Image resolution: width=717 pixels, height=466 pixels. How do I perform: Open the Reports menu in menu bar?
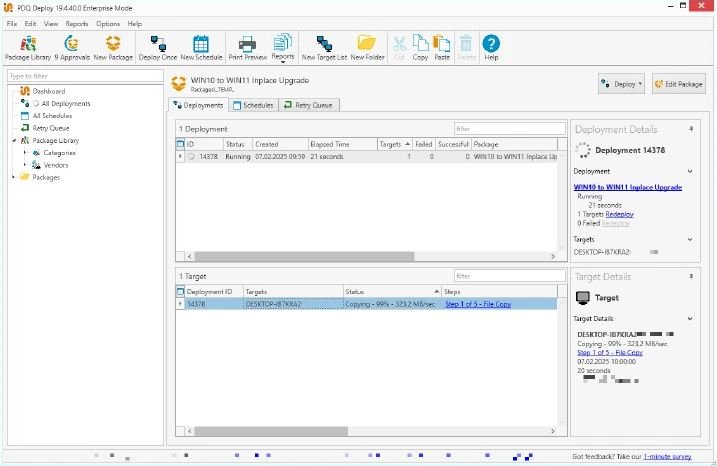[77, 24]
